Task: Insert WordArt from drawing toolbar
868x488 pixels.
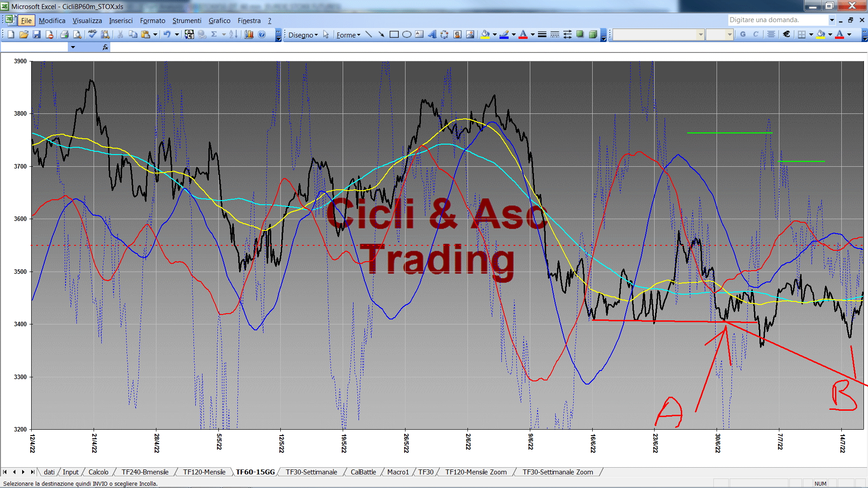Action: point(432,34)
